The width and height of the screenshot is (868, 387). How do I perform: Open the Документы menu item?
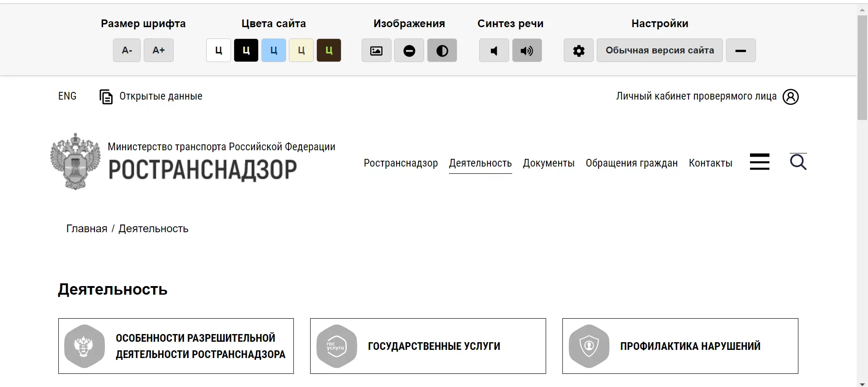coord(548,163)
